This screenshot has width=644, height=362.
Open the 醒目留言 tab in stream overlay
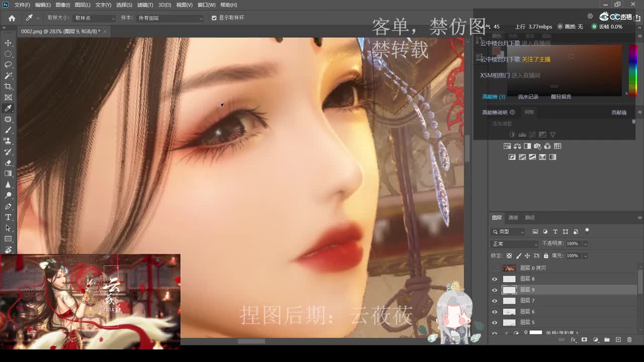click(561, 97)
